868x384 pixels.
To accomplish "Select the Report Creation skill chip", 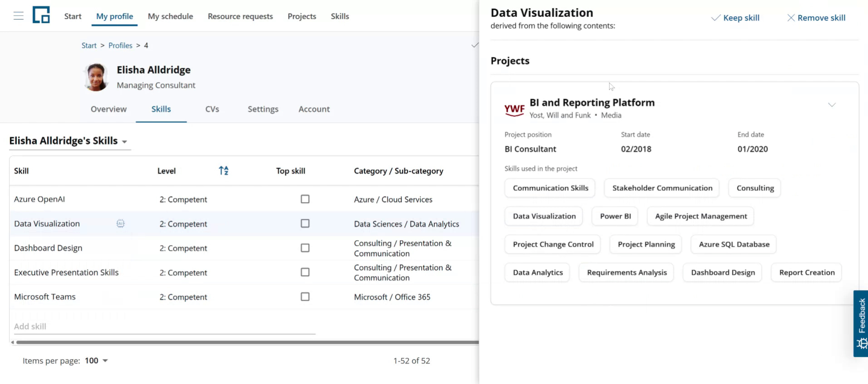I will 806,272.
